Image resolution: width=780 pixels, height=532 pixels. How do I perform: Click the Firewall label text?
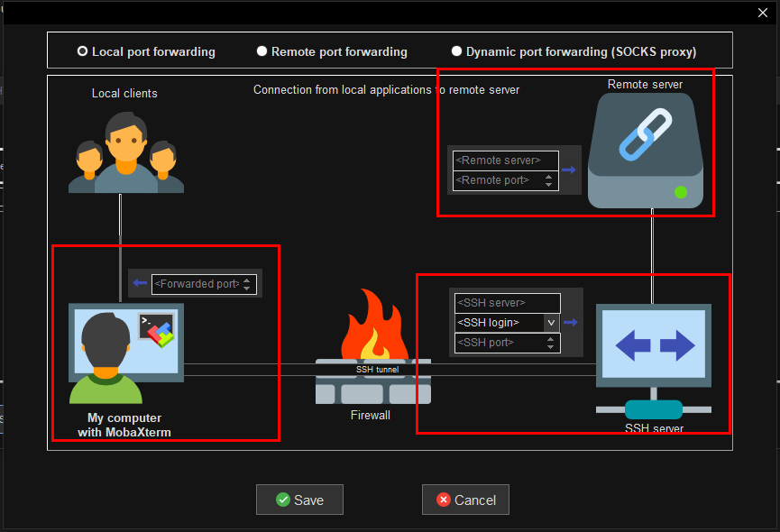[x=370, y=415]
